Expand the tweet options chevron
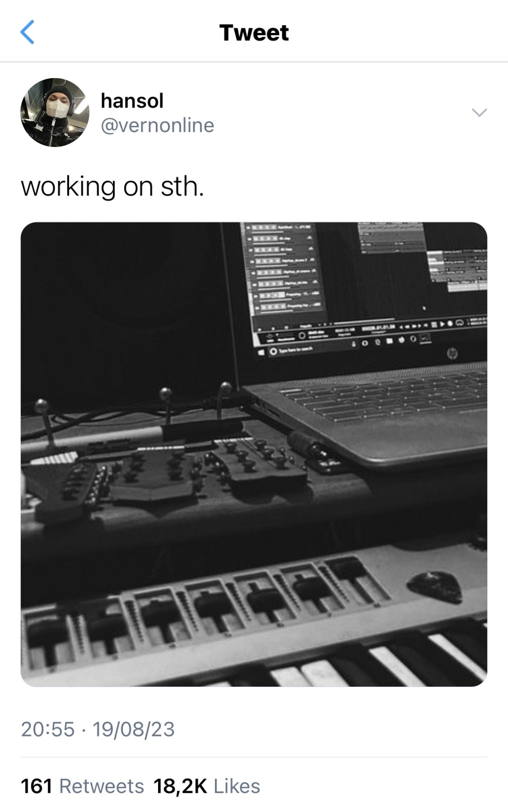This screenshot has height=812, width=508. pyautogui.click(x=479, y=112)
